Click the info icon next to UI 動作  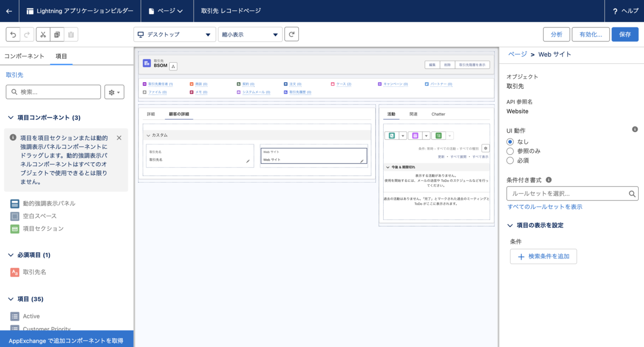click(x=635, y=129)
